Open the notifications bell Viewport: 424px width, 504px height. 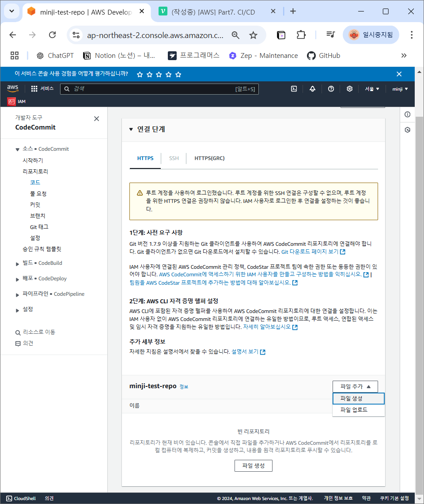point(312,89)
